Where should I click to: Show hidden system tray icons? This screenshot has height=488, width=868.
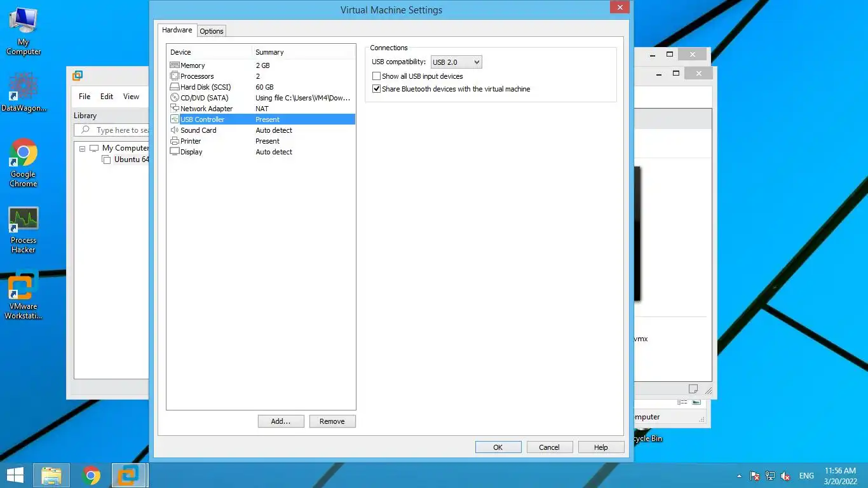click(739, 476)
